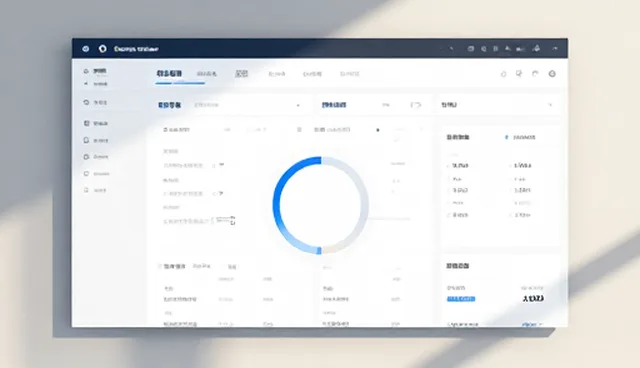
Task: Open the dropdown arrow of the first filter field
Action: 298,105
